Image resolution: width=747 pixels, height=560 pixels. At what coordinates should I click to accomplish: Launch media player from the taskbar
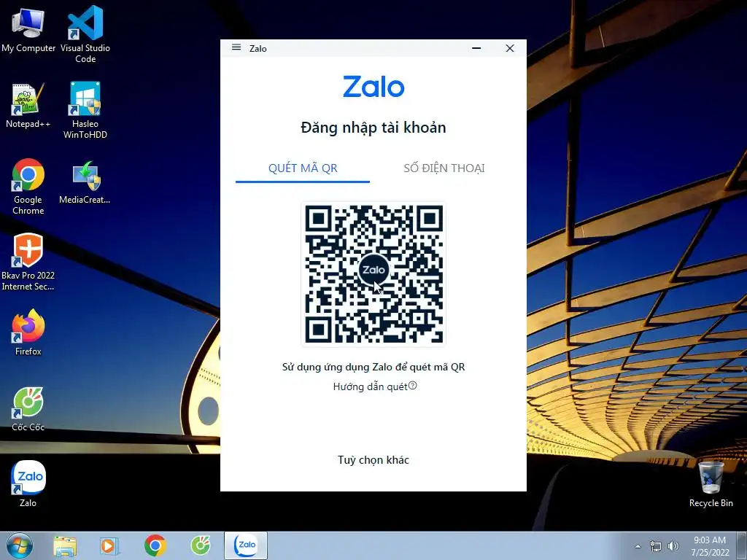[109, 545]
